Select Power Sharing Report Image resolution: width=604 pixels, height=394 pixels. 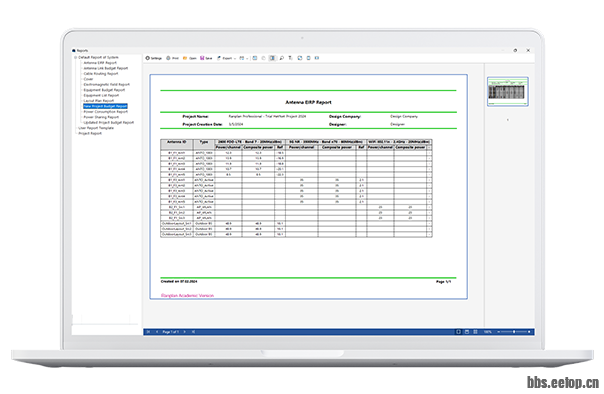click(101, 117)
